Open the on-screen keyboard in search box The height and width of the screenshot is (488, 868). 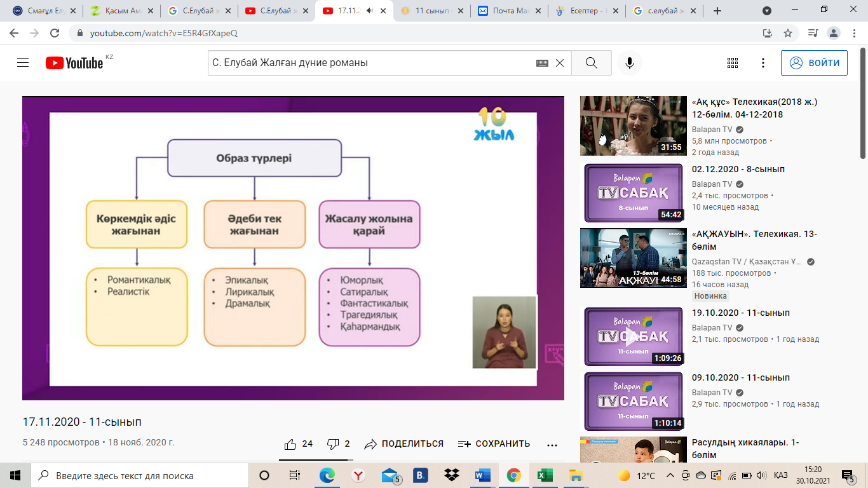[542, 63]
